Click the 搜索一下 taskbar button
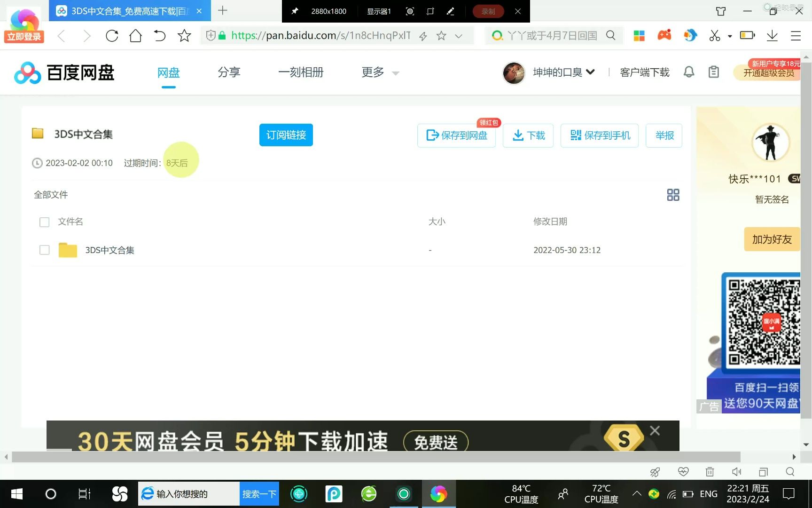The width and height of the screenshot is (812, 508). click(259, 494)
